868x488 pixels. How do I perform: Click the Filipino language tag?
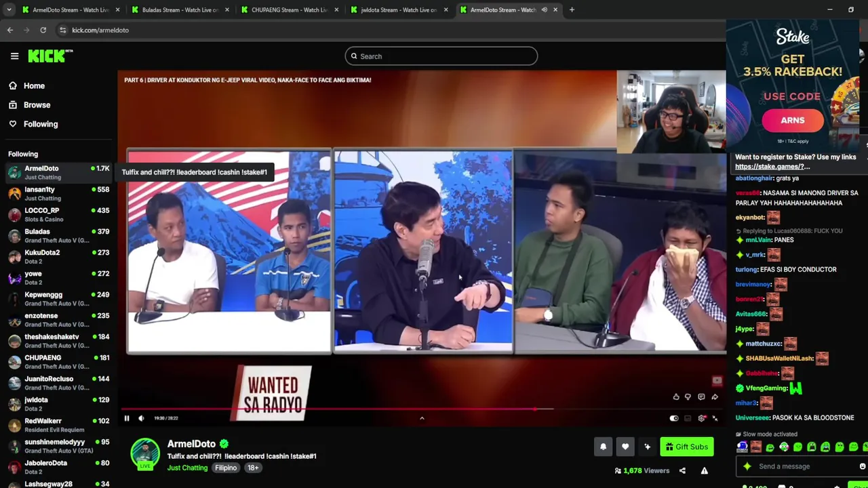226,468
